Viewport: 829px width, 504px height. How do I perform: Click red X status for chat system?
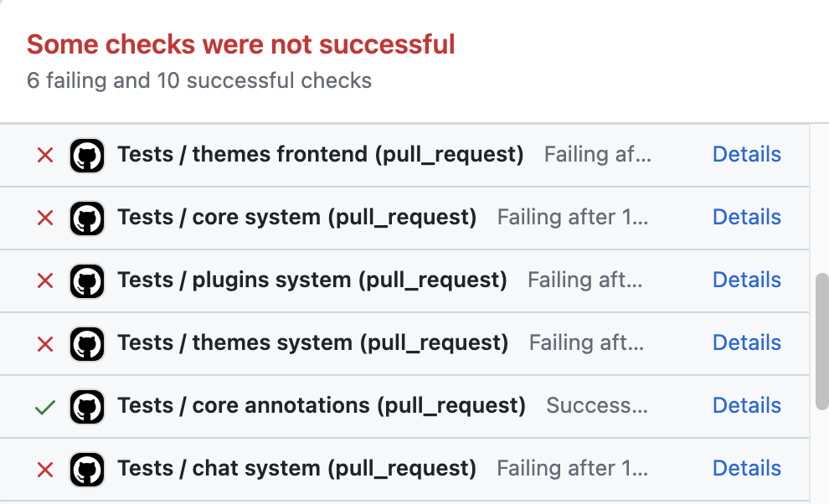pos(45,470)
